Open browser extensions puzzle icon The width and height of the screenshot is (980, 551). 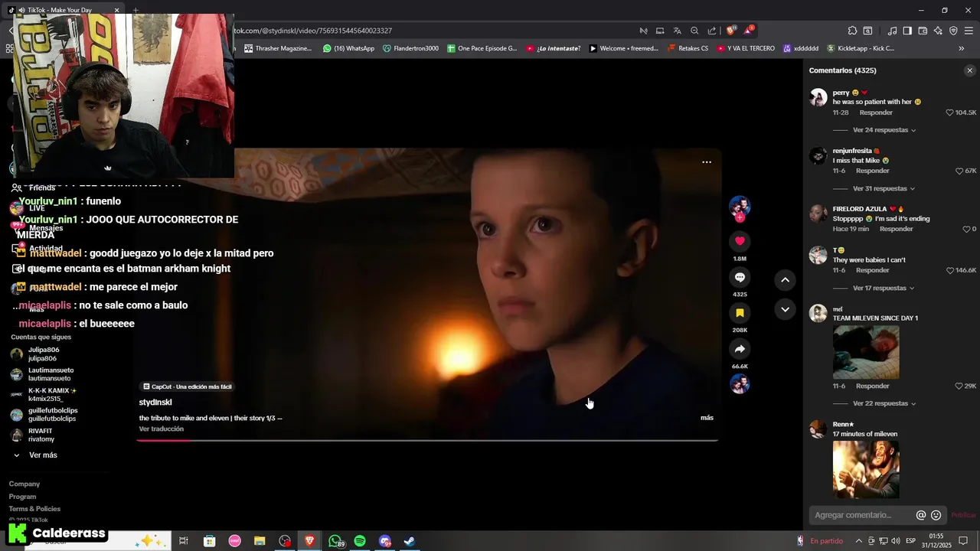tap(852, 31)
